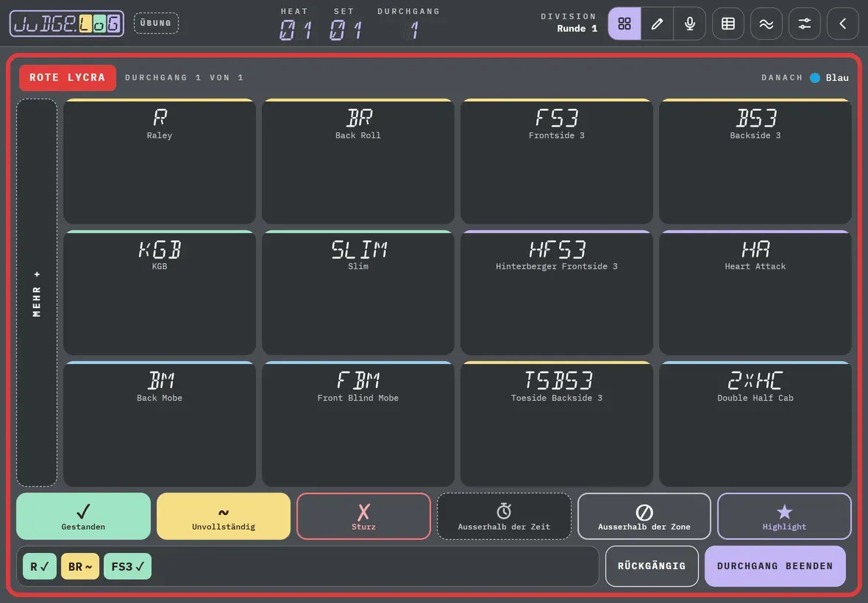The width and height of the screenshot is (868, 603).
Task: Select the Front Blind Mobe pad
Action: click(358, 424)
